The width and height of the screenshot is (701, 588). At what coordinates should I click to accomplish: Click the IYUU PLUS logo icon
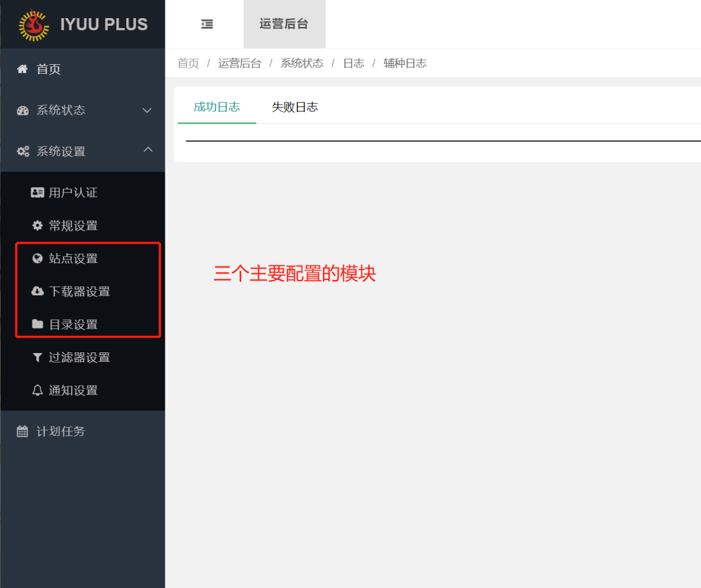[x=33, y=25]
